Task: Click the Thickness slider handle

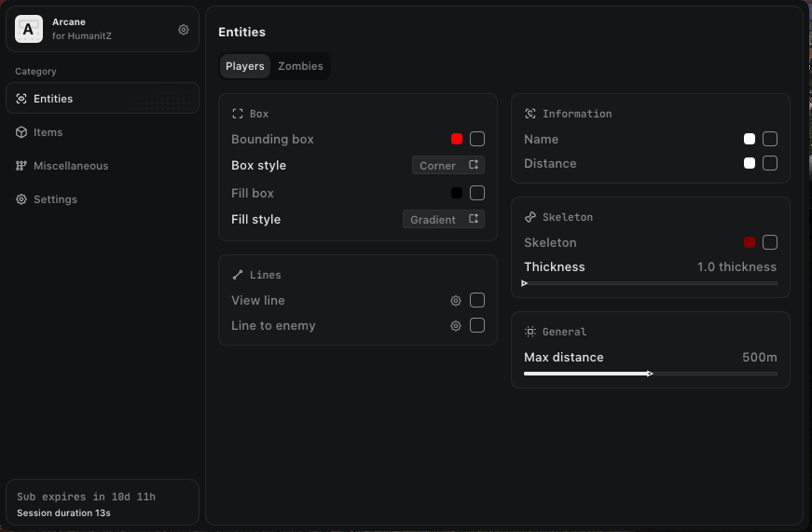Action: coord(525,283)
